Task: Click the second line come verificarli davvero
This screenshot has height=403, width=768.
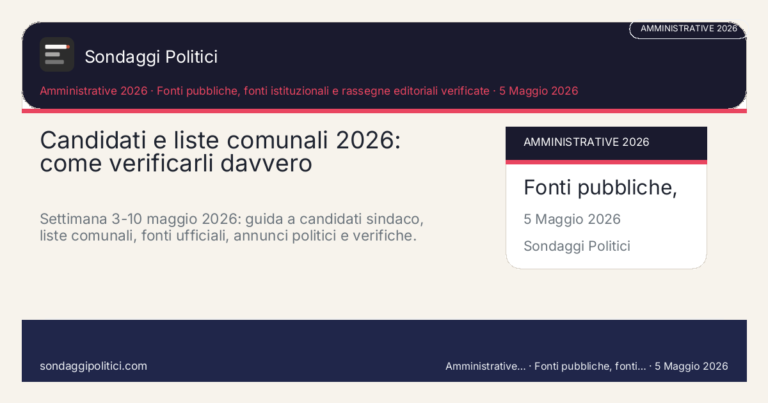Action: [x=176, y=164]
